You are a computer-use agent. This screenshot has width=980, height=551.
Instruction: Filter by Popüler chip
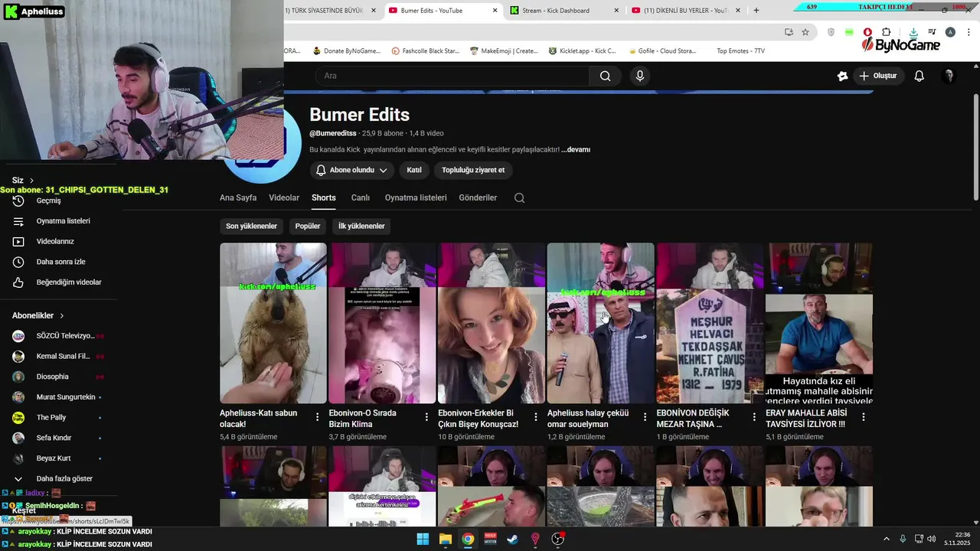pyautogui.click(x=308, y=226)
